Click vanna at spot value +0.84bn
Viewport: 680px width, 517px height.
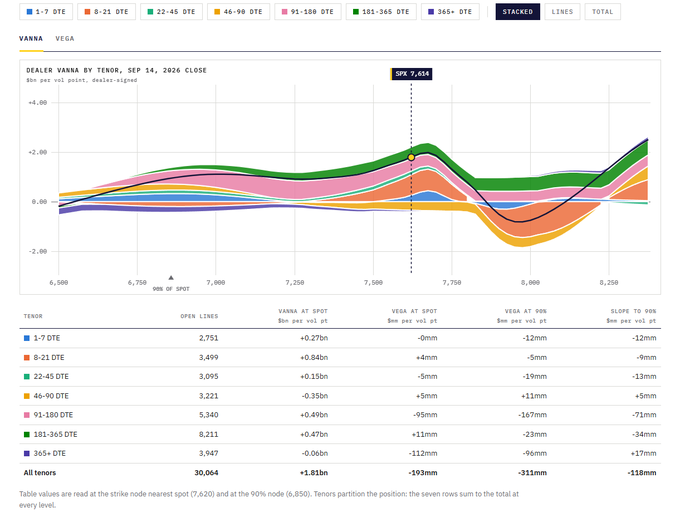pos(314,357)
